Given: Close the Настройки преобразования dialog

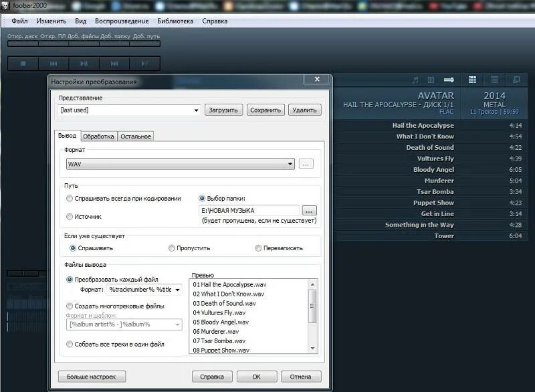Looking at the screenshot, I should tap(317, 79).
